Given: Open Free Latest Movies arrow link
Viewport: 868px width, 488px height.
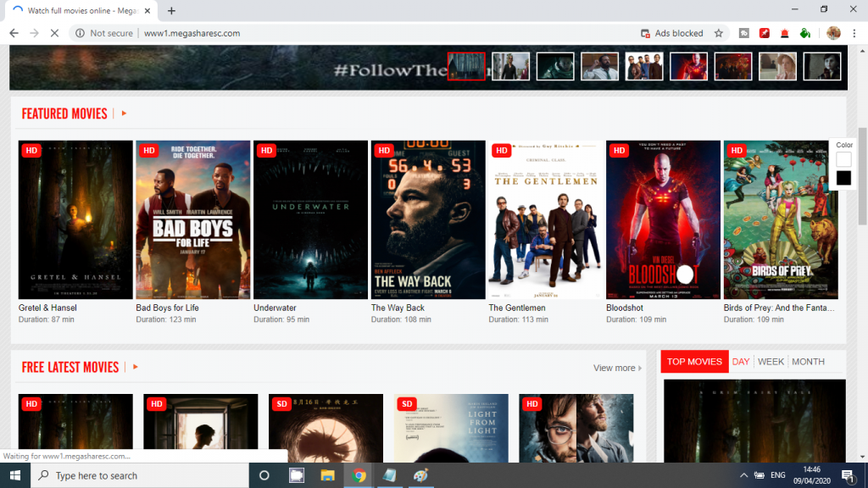Looking at the screenshot, I should click(x=135, y=367).
